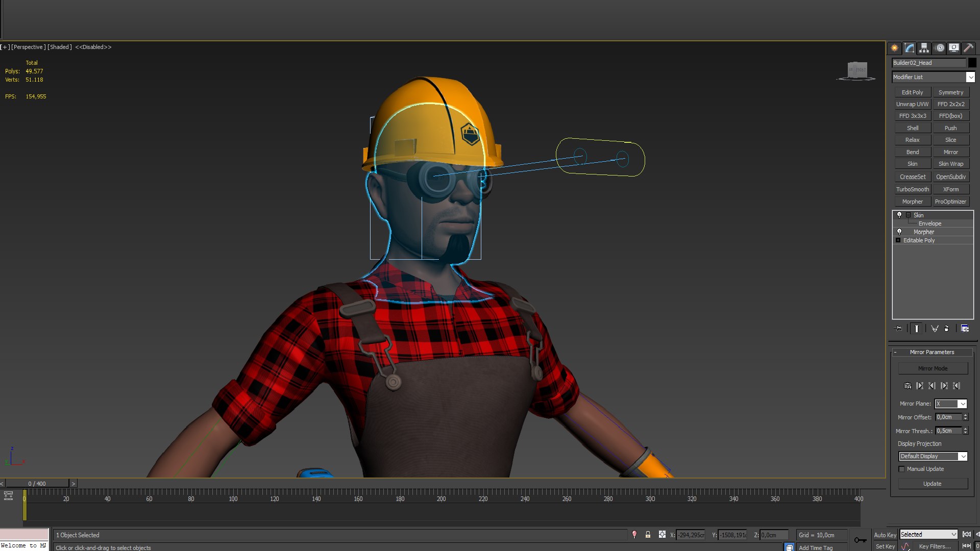Open the [Perspective] viewport label menu
This screenshot has width=980, height=551.
(x=28, y=47)
